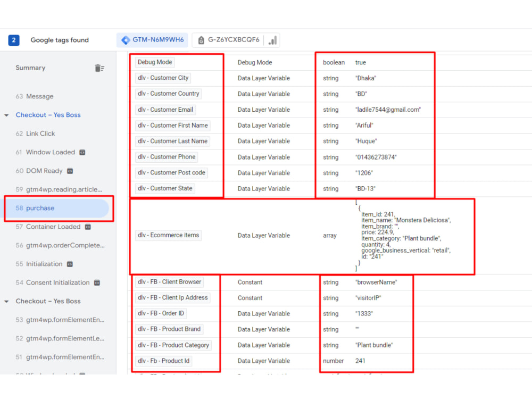The height and width of the screenshot is (399, 532).
Task: Open the dlv - Customer Phone variable
Action: coord(167,157)
